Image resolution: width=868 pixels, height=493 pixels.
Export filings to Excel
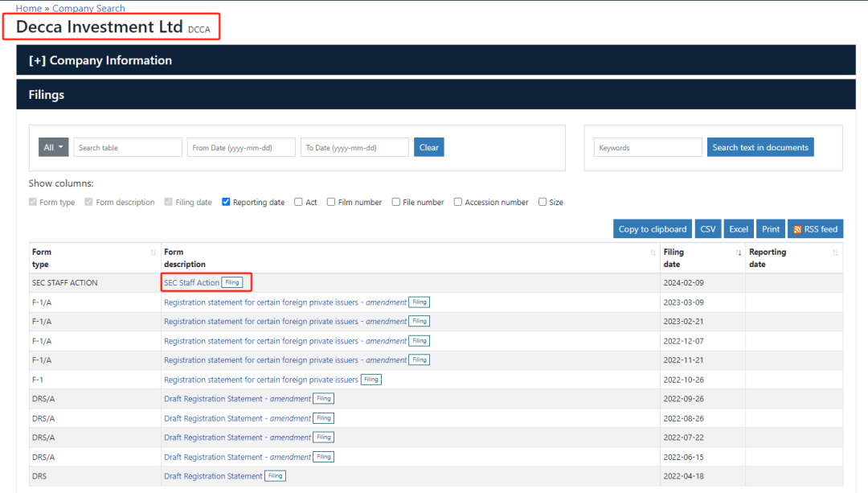(x=739, y=228)
